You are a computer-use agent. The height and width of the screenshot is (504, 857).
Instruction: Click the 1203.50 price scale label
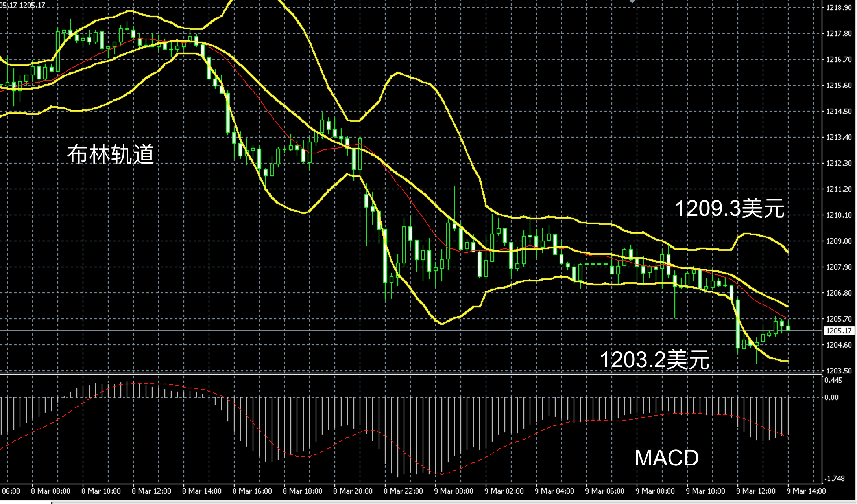pyautogui.click(x=839, y=371)
